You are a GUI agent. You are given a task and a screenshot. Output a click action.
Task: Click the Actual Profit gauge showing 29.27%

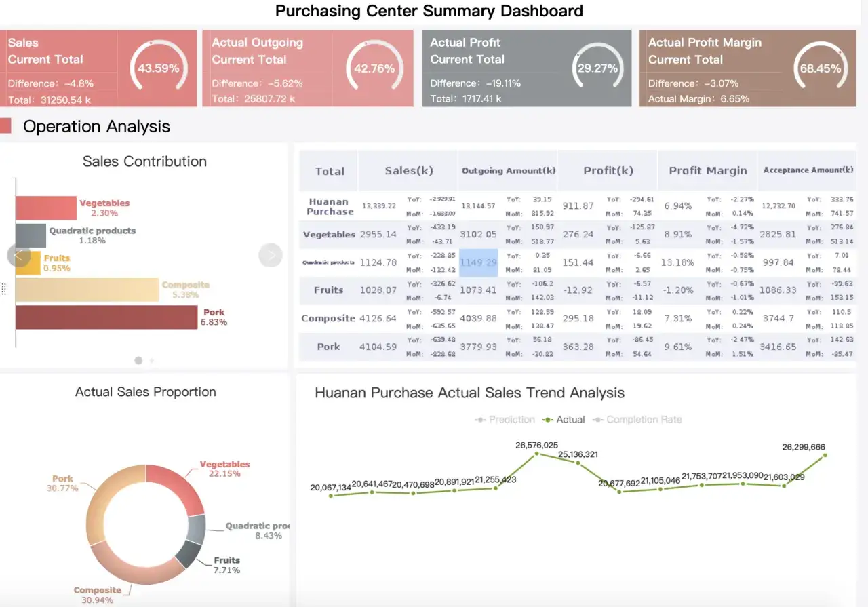(x=597, y=68)
